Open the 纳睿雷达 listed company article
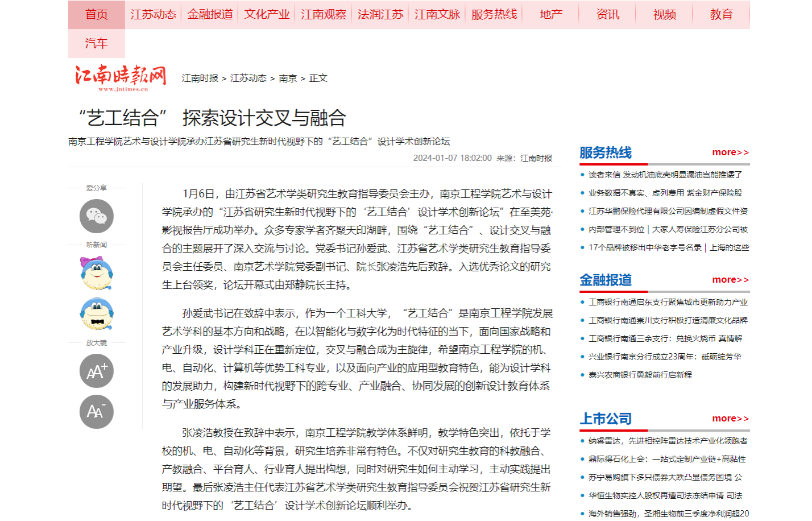The height and width of the screenshot is (521, 812). point(668,441)
